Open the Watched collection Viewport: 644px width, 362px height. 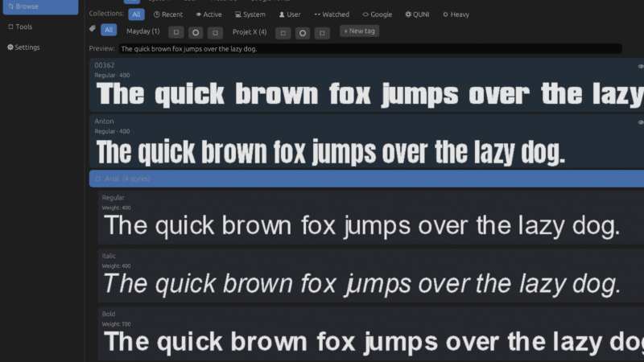332,14
